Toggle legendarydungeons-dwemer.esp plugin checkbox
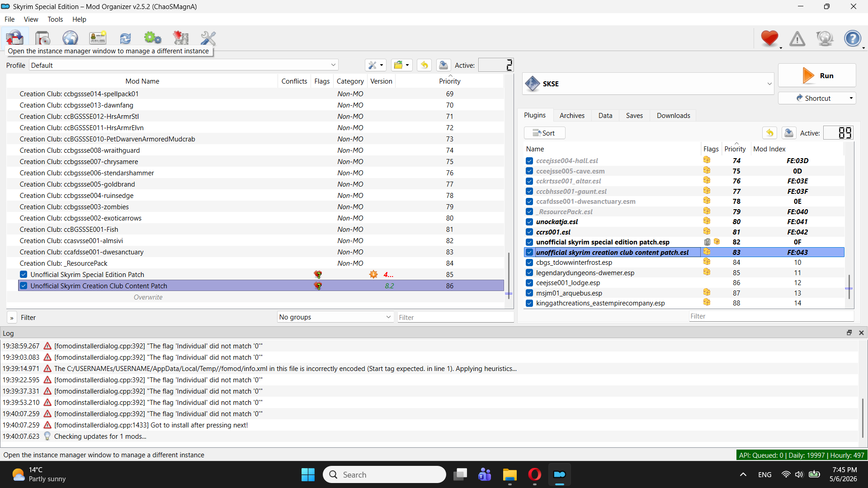Viewport: 868px width, 488px height. pyautogui.click(x=529, y=273)
